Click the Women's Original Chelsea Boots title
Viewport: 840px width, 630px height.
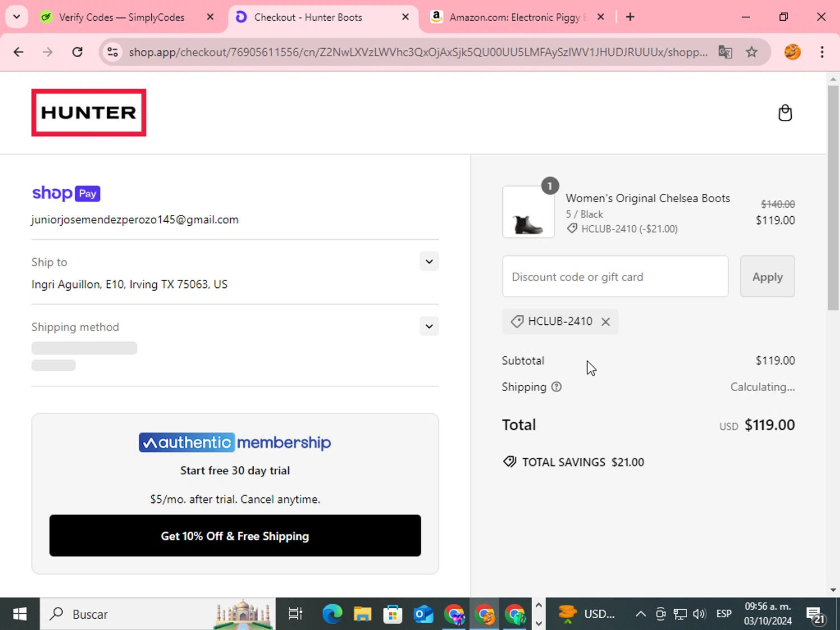coord(648,198)
